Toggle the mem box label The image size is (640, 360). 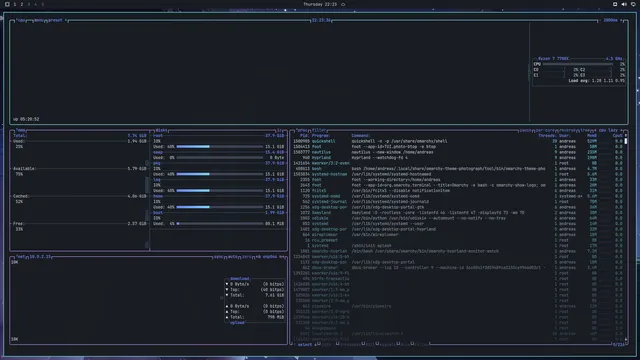21,130
